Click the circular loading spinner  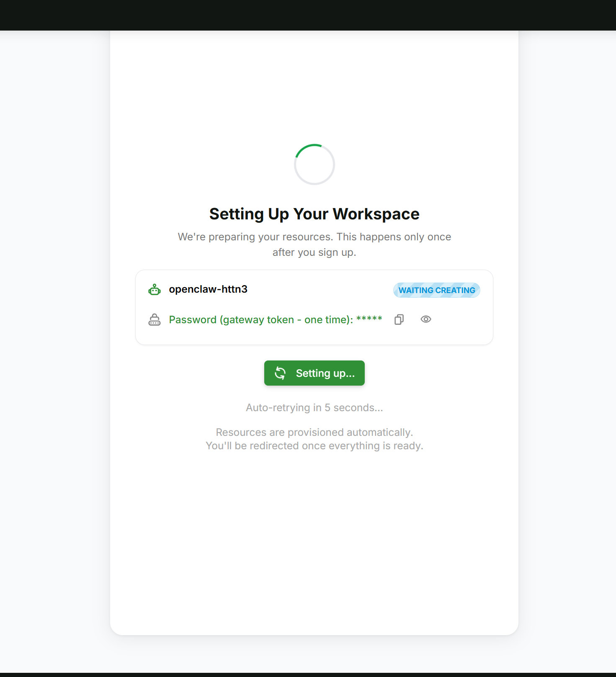(x=314, y=165)
